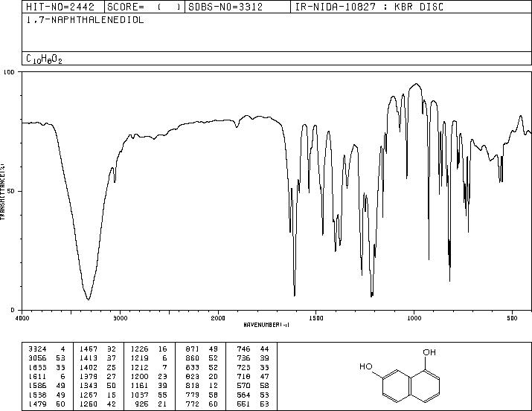Image resolution: width=532 pixels, height=411 pixels.
Task: Click the 564 peak entry in table
Action: click(253, 395)
